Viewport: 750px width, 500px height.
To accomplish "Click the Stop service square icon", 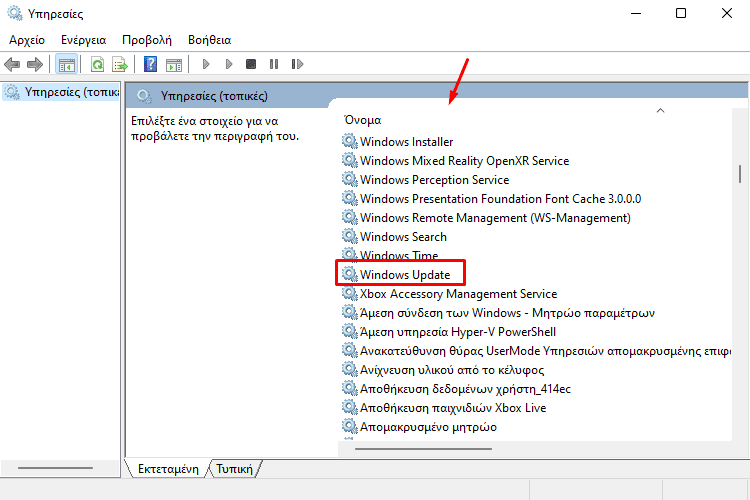I will [251, 64].
